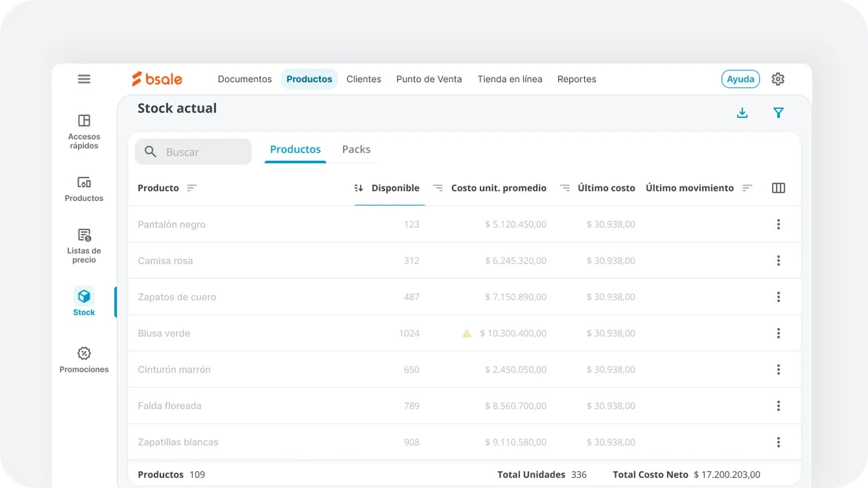Open the actions menu for Pantalón negro
Image resolution: width=868 pixels, height=488 pixels.
778,224
